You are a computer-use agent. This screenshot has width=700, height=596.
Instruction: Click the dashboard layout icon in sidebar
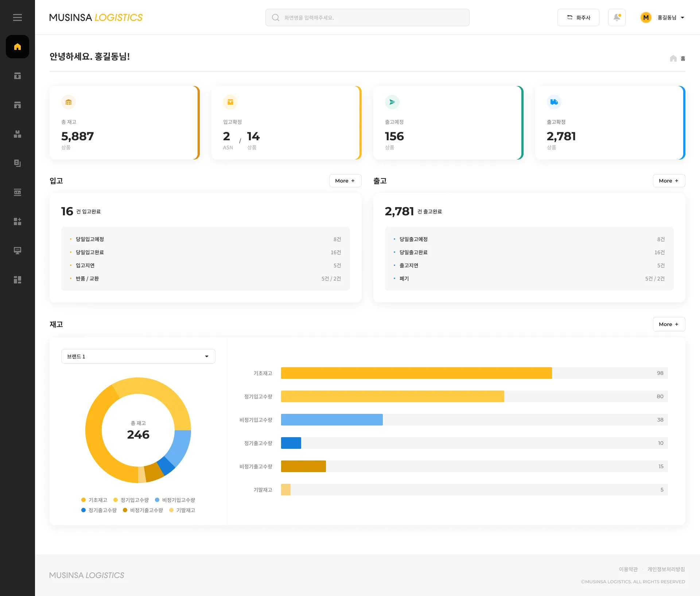tap(17, 280)
